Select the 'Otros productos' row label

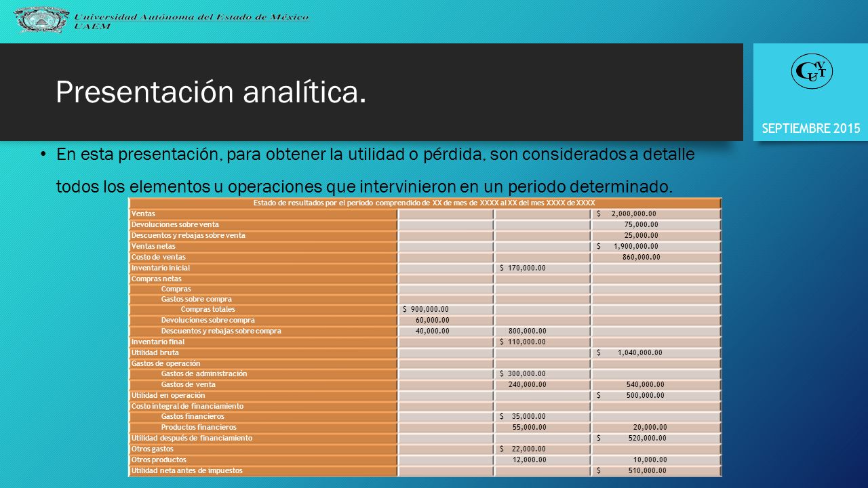point(158,460)
